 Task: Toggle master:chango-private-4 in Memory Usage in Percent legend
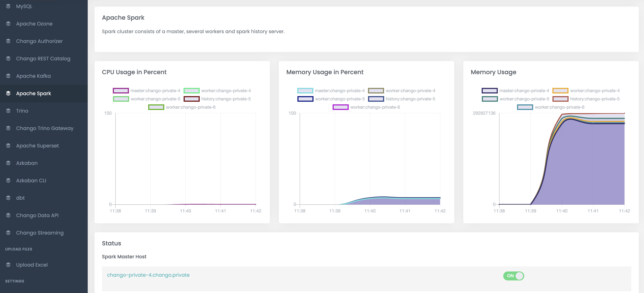[331, 91]
